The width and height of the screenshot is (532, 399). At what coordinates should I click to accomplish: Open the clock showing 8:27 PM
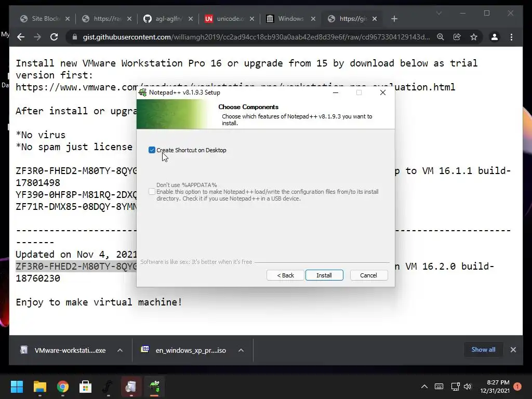[495, 387]
